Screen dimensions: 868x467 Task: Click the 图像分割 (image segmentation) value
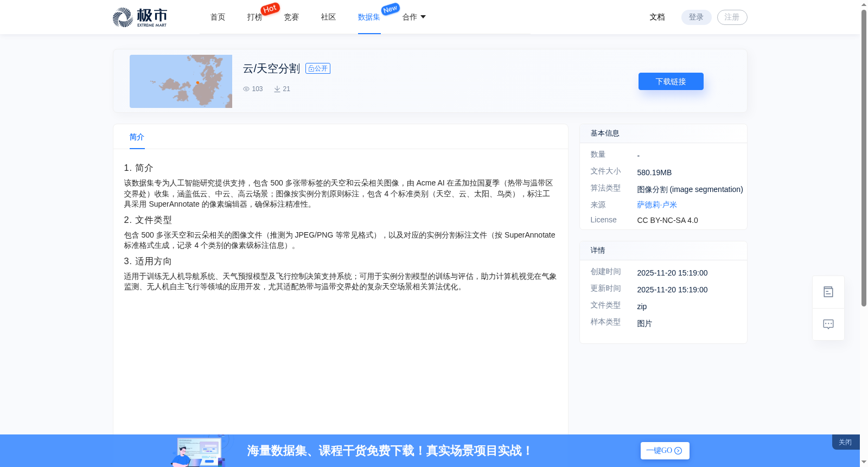[x=690, y=189]
